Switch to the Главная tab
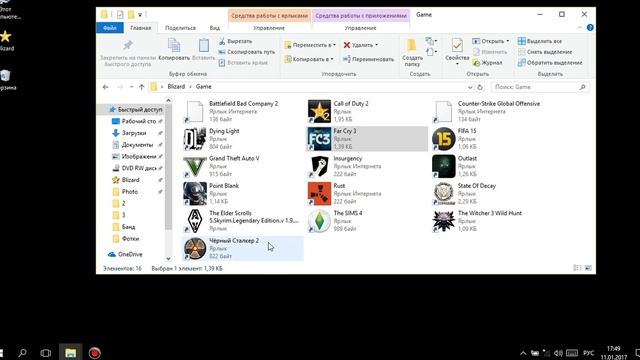Image resolution: width=640 pixels, height=360 pixels. (140, 28)
